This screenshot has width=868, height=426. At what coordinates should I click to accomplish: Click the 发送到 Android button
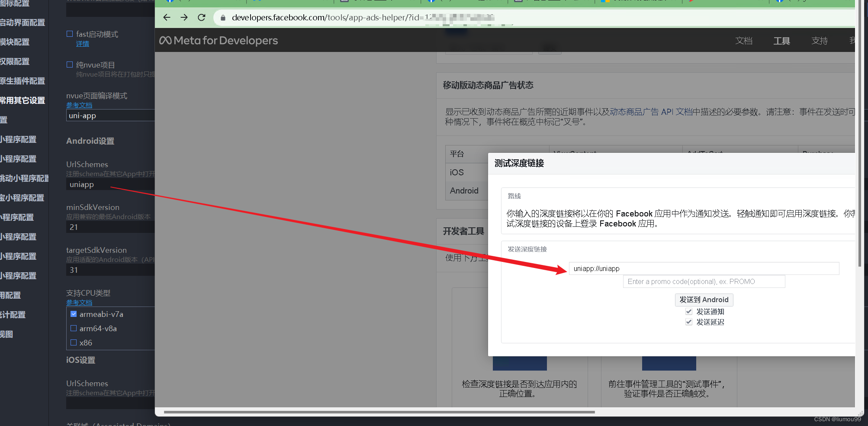click(x=704, y=300)
